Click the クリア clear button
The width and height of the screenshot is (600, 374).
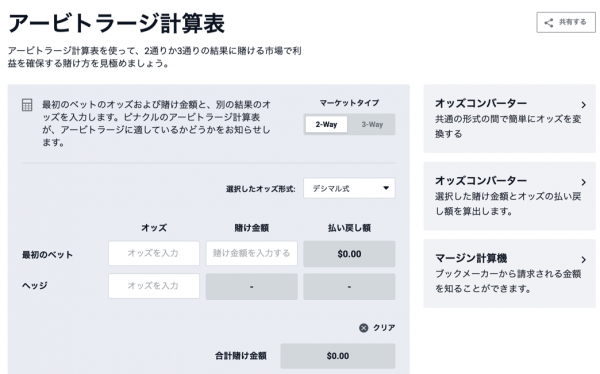pos(377,328)
